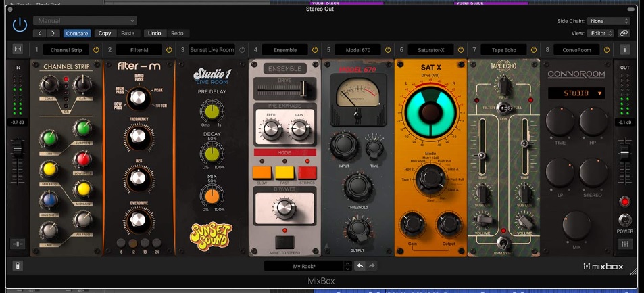The image size is (644, 293).
Task: Click the link icon next to View
Action: pyautogui.click(x=624, y=33)
